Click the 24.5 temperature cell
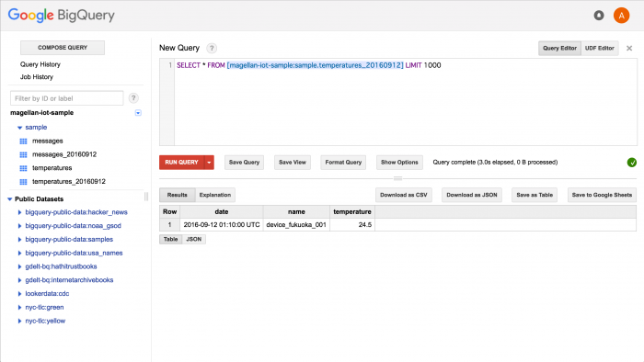The height and width of the screenshot is (362, 644). coord(352,225)
